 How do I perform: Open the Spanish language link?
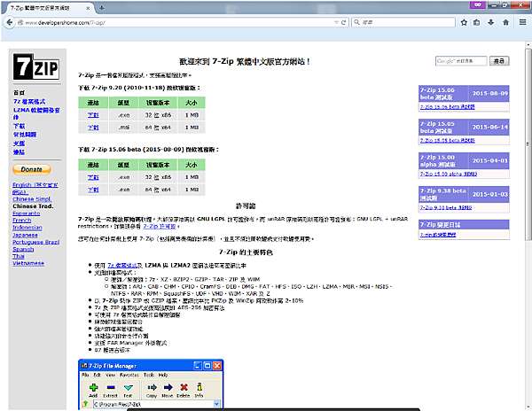tap(23, 249)
